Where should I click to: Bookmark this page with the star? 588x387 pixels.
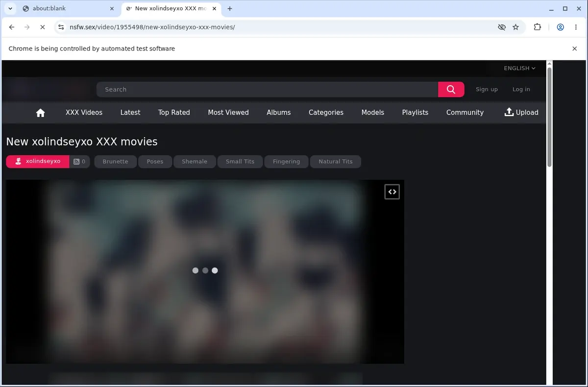click(515, 27)
